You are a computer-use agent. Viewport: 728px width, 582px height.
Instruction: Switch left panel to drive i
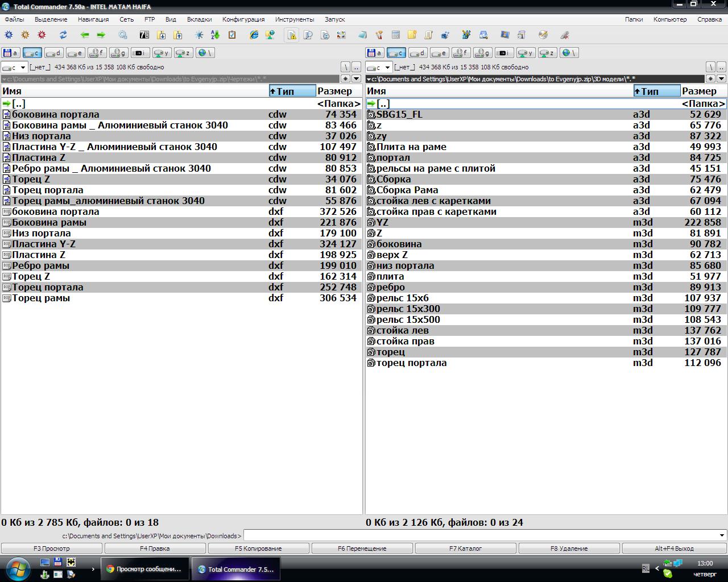(140, 53)
